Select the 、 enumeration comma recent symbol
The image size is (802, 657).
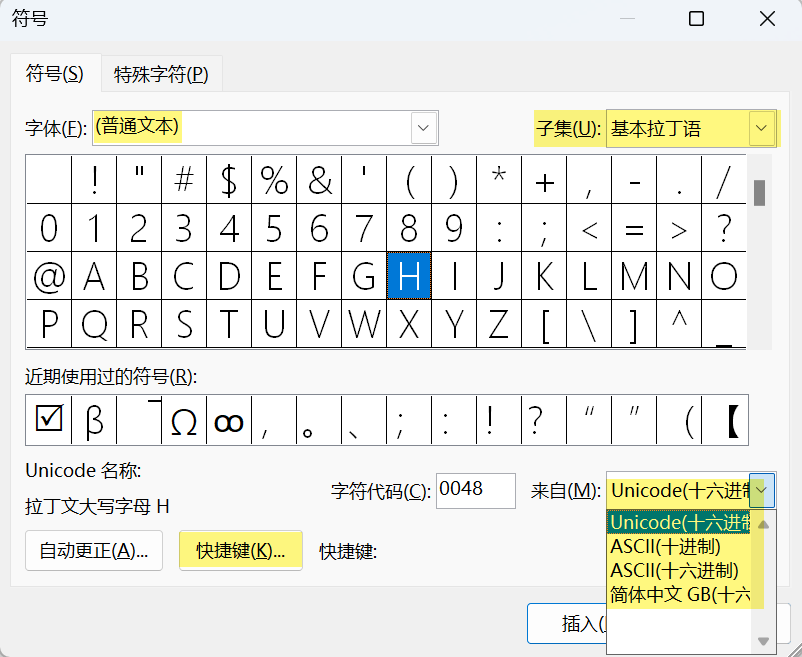(364, 420)
